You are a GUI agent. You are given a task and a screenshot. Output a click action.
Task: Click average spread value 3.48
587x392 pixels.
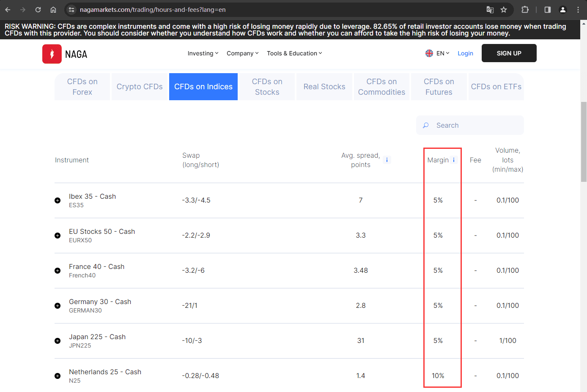tap(361, 271)
